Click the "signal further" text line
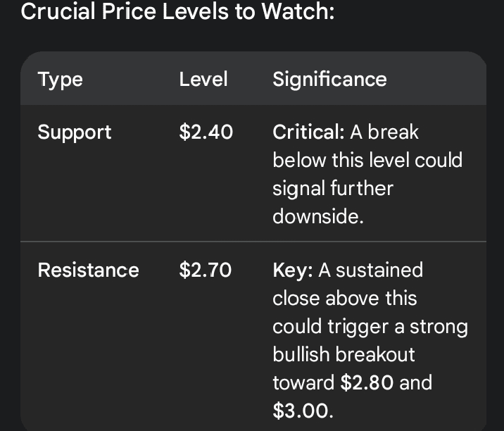Viewport: 504px width, 431px height. click(x=332, y=189)
